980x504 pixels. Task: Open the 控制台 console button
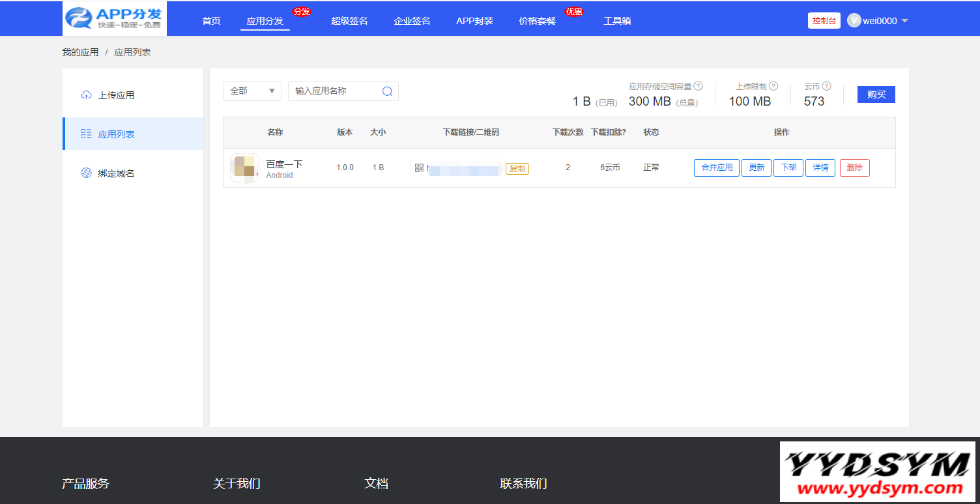tap(824, 21)
